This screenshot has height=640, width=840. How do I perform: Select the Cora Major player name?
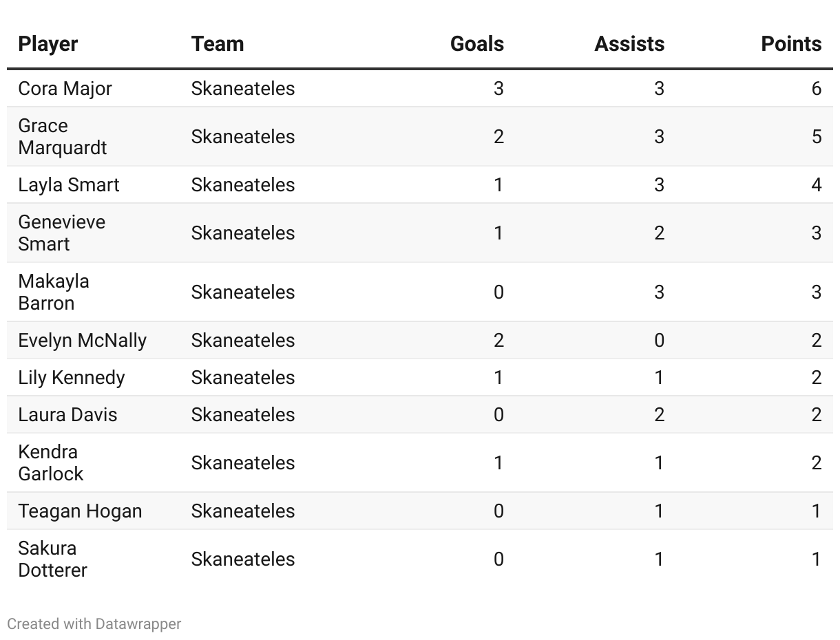(x=65, y=89)
